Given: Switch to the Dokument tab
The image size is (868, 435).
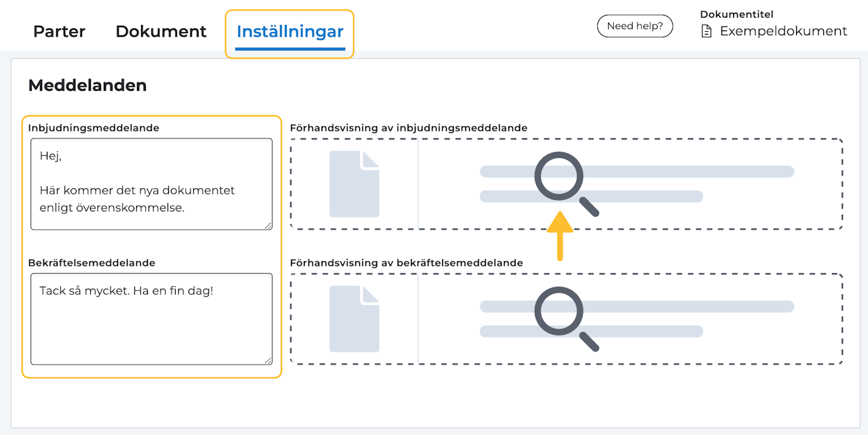Looking at the screenshot, I should pos(161,31).
